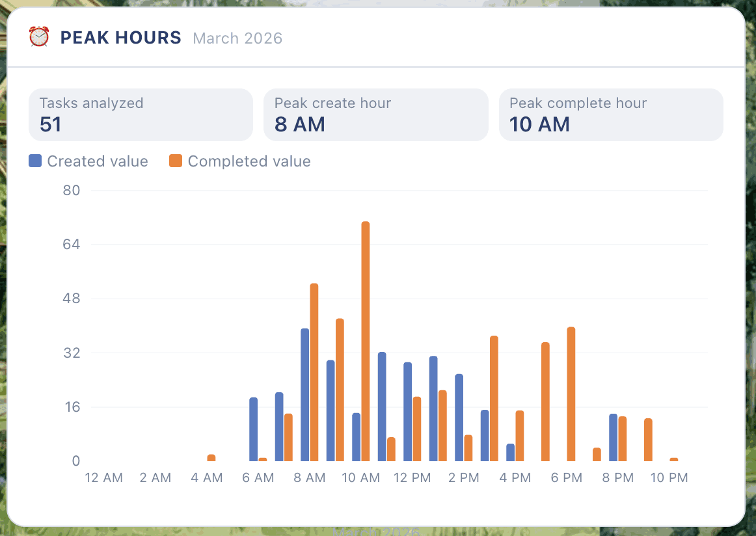
Task: Click the small orange bar at 4 AM
Action: (x=211, y=458)
